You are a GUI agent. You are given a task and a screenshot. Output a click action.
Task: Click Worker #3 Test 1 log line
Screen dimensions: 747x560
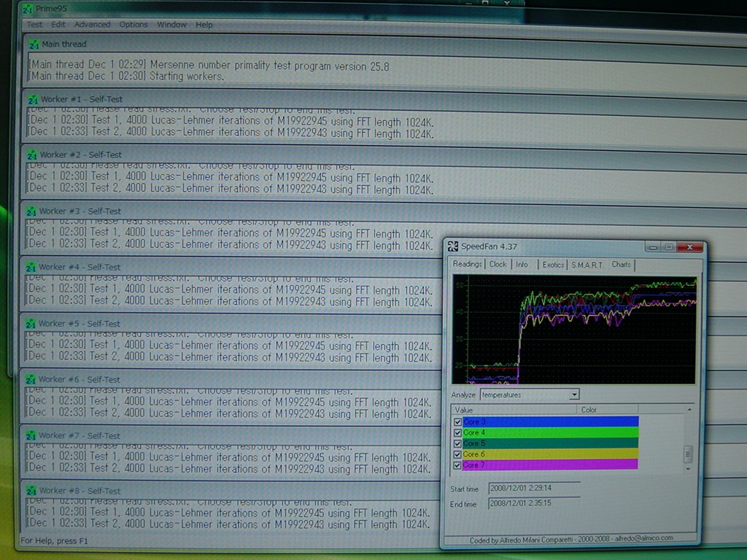pyautogui.click(x=230, y=233)
